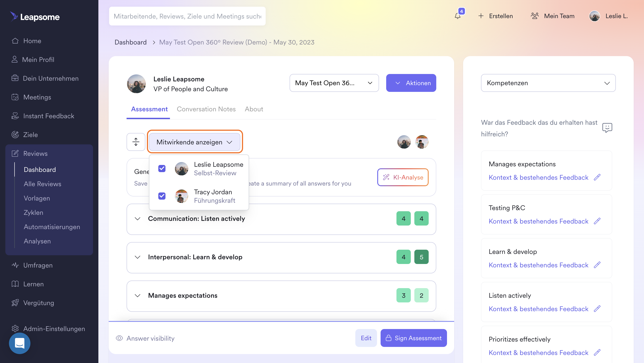
Task: Toggle Answer visibility eye
Action: (119, 338)
